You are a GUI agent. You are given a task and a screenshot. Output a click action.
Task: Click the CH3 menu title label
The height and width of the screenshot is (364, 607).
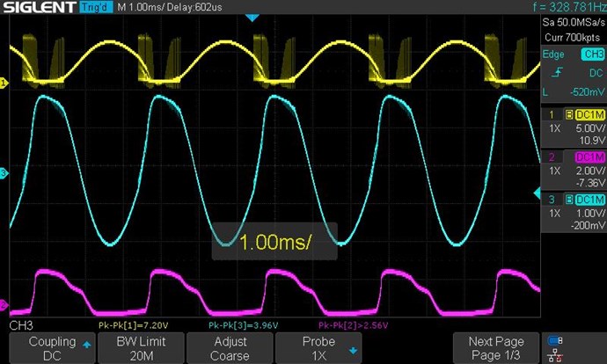[21, 325]
